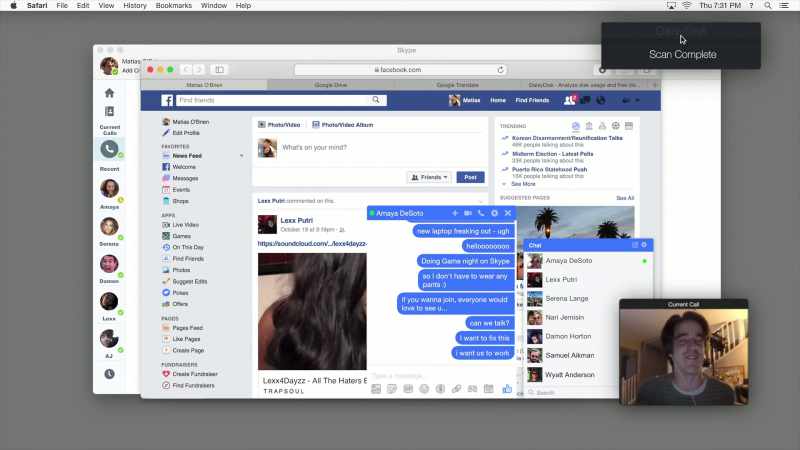The image size is (800, 450).
Task: Open account menu arrow in Facebook header
Action: tap(637, 101)
